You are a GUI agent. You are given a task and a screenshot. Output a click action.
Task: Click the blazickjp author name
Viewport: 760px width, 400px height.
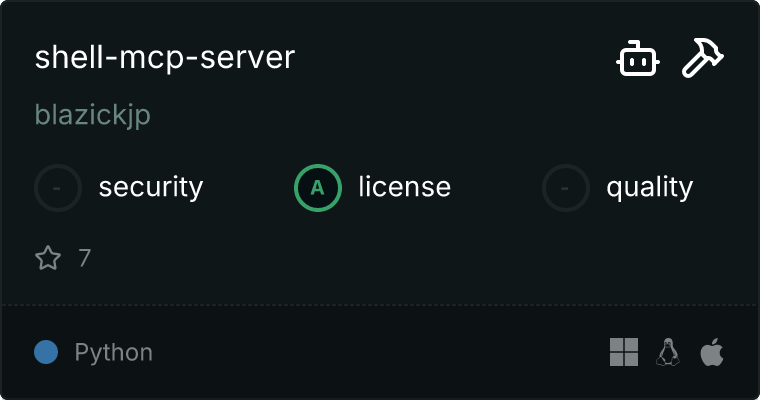point(93,114)
